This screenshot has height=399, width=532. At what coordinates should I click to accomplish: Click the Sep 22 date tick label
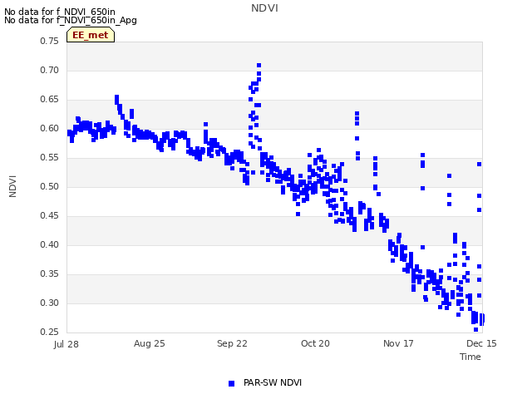[x=232, y=343]
